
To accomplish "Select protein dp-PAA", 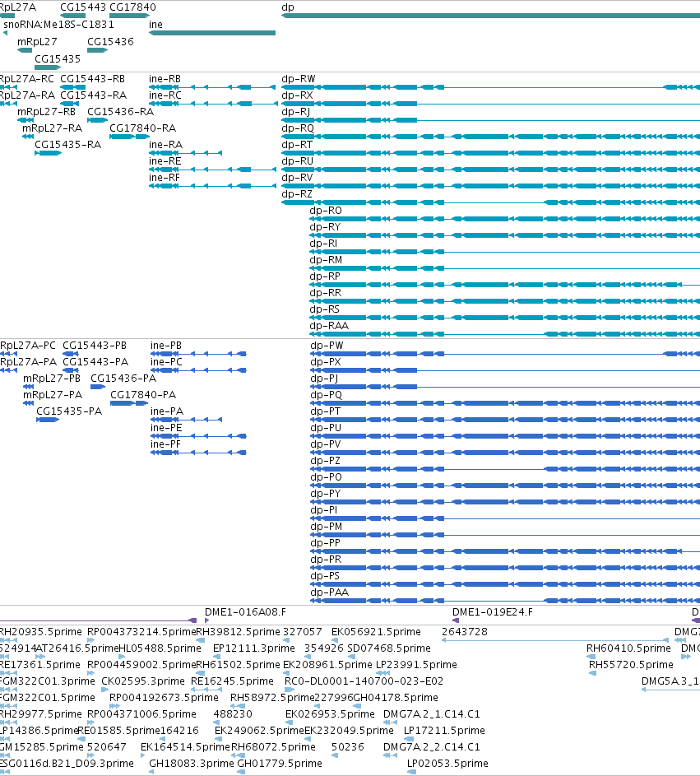I will click(505, 601).
